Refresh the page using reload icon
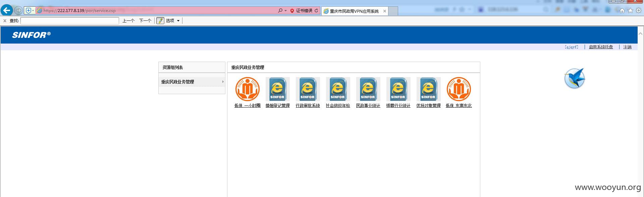Image resolution: width=644 pixels, height=197 pixels. (316, 11)
